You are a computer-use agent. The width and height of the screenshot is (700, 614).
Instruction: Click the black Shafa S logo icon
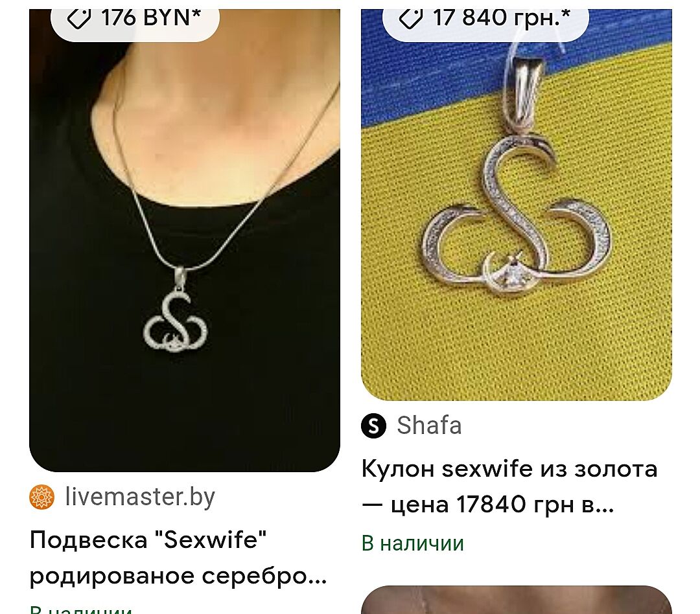coord(374,426)
